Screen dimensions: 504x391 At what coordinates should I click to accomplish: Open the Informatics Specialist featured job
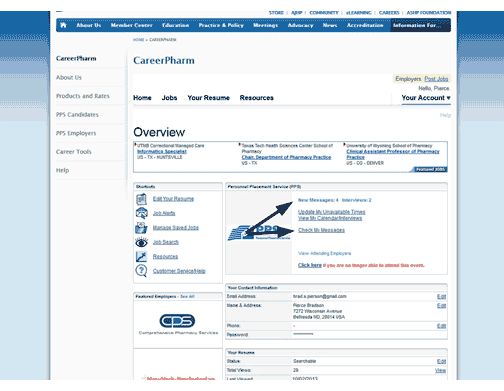[162, 151]
